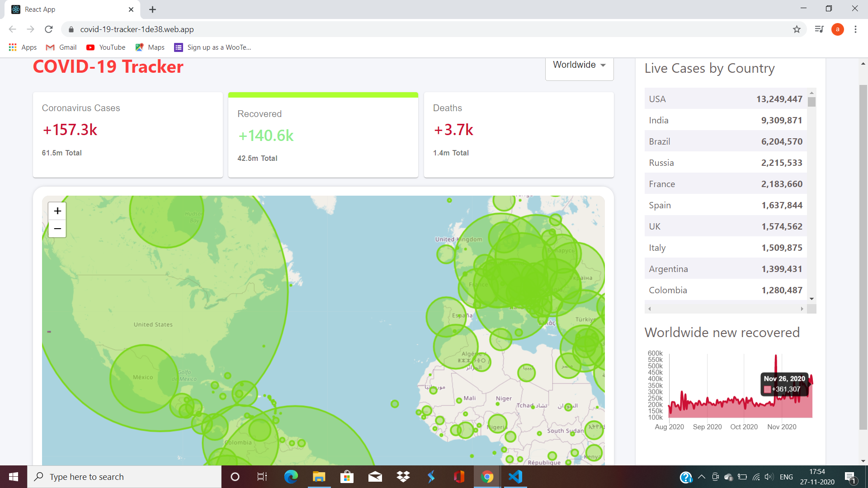868x488 pixels.
Task: Select the Coronavirus Cases card
Action: [x=128, y=135]
